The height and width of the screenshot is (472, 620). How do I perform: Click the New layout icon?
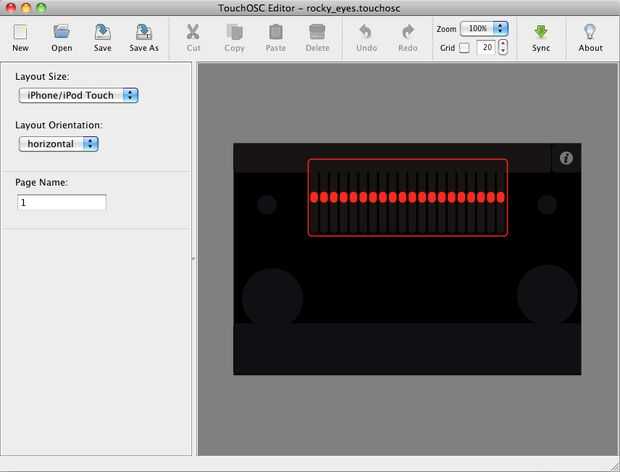[20, 33]
